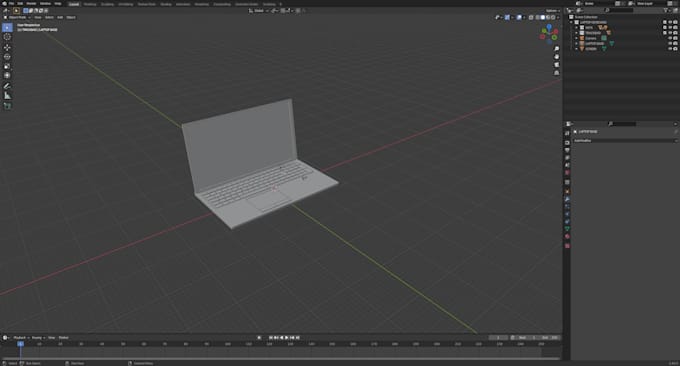Image resolution: width=680 pixels, height=366 pixels.
Task: Click the viewport Zoom navigation icon
Action: [x=556, y=49]
